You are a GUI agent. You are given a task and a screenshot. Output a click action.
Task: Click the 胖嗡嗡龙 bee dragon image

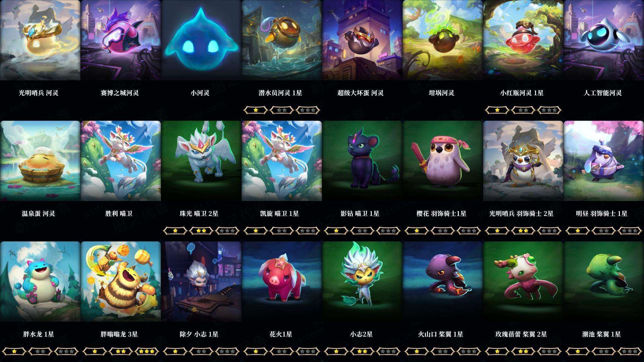tap(121, 282)
